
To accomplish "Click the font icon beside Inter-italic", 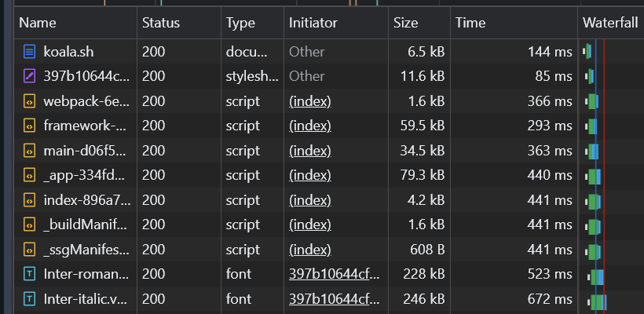I will point(29,299).
